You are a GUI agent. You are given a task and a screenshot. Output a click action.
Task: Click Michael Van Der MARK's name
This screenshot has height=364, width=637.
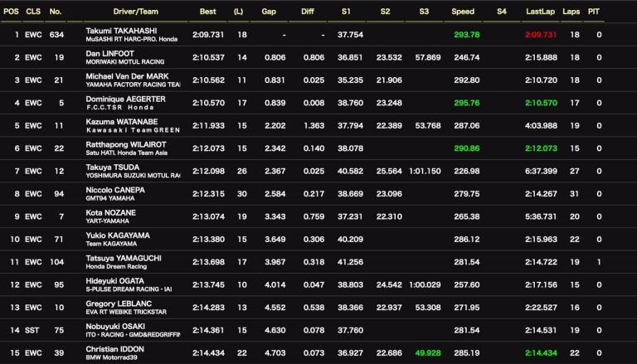tap(133, 75)
